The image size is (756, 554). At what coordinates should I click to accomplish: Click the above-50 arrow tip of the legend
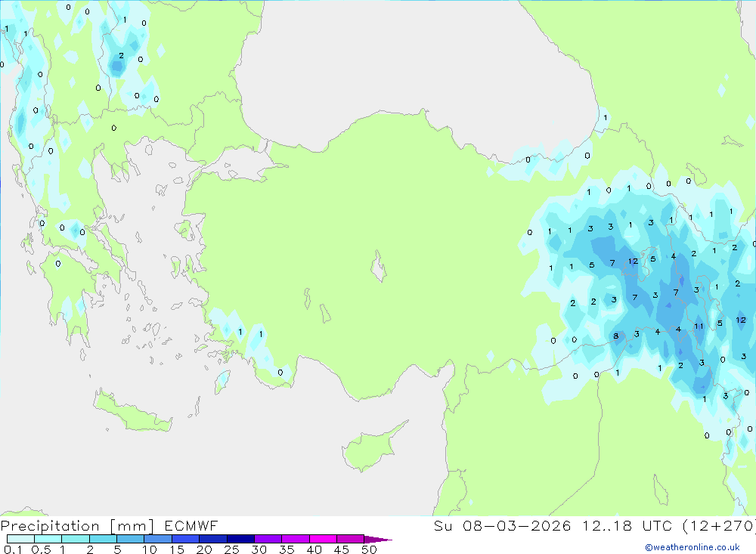tap(378, 540)
